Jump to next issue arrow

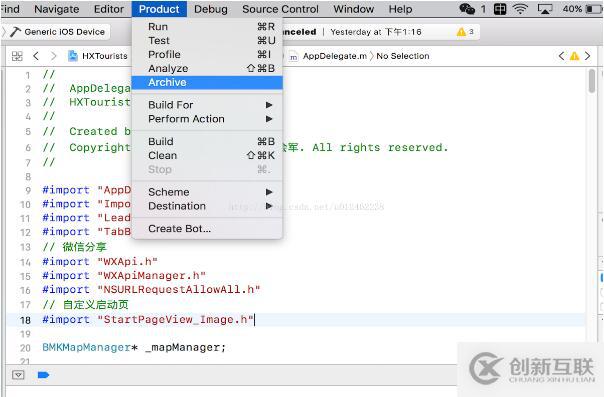click(x=587, y=56)
